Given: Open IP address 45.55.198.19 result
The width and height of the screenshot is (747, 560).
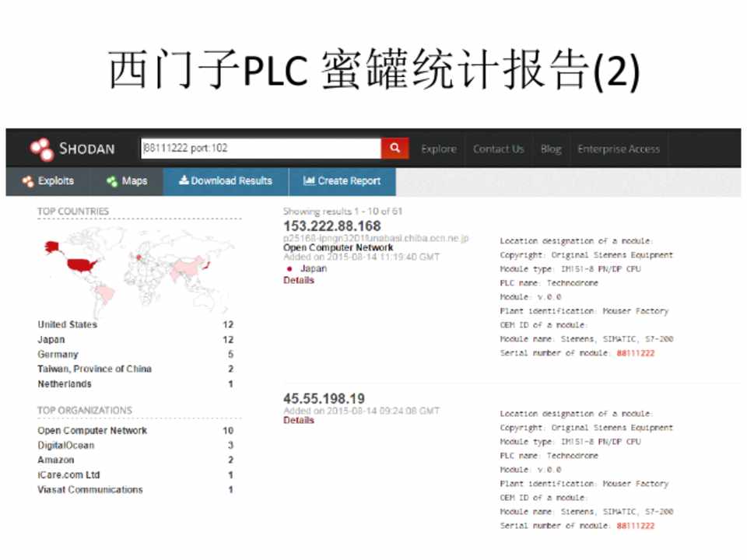Looking at the screenshot, I should pos(324,399).
